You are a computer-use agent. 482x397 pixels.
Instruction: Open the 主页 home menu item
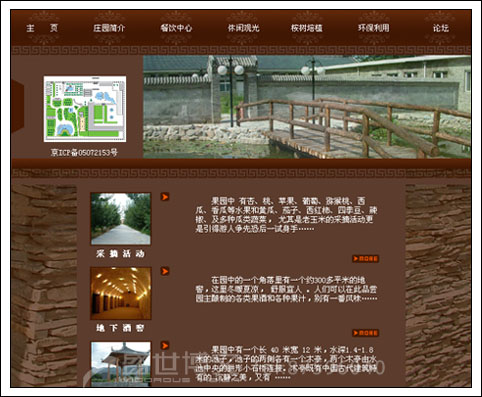point(42,28)
